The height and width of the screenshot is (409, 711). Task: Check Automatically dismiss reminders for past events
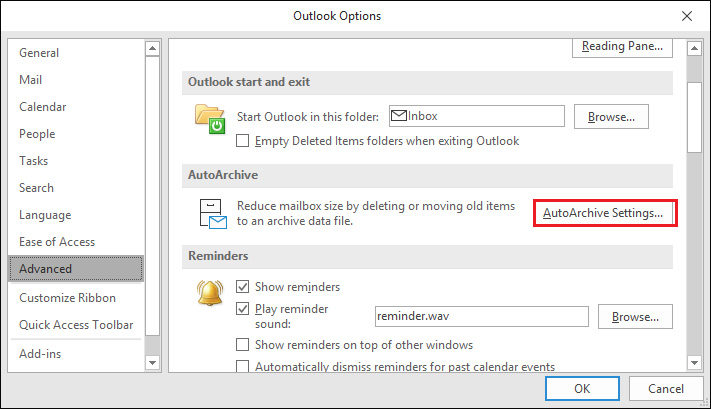click(x=242, y=367)
